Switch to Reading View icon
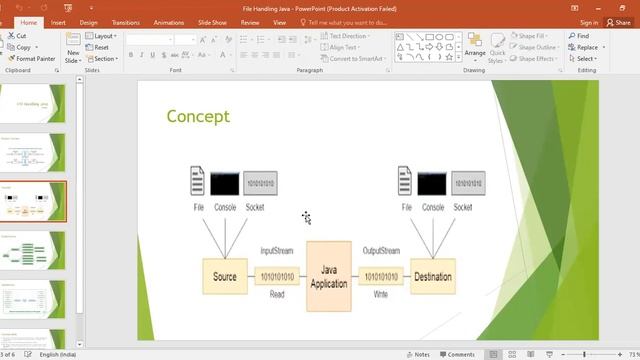The height and width of the screenshot is (360, 640). click(x=531, y=354)
